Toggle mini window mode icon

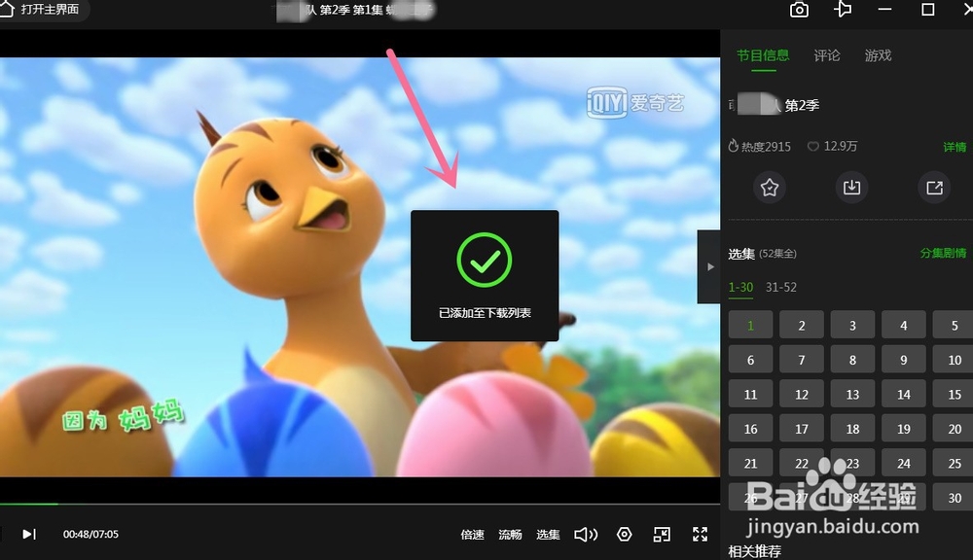click(662, 534)
